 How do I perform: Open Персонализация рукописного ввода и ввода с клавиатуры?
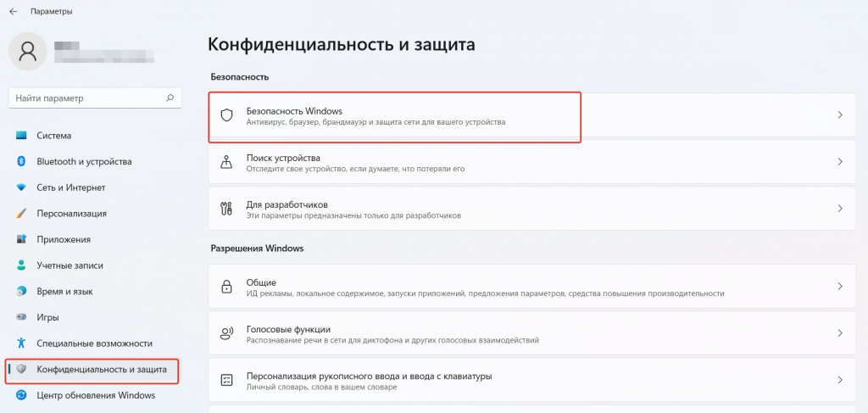tap(532, 380)
